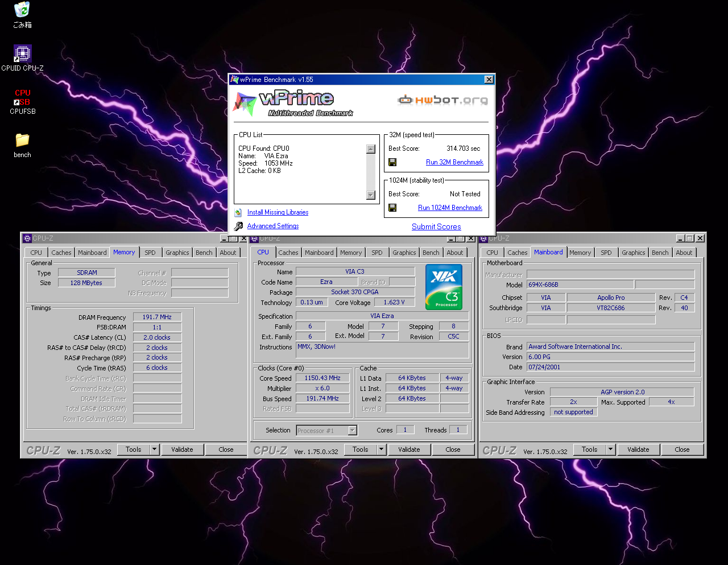This screenshot has width=728, height=565.
Task: Click CPU-Z Memory window title icon
Action: [x=27, y=238]
